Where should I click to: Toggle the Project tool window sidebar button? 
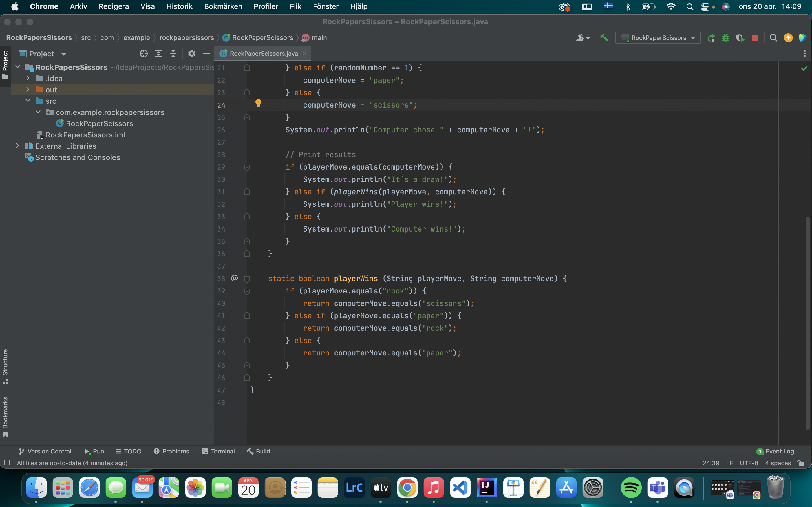[5, 65]
